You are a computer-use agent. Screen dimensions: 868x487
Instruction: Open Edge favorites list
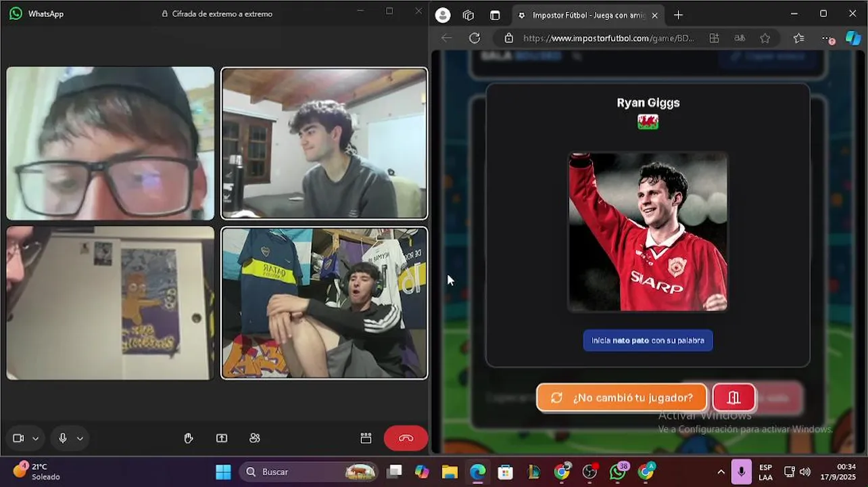798,38
